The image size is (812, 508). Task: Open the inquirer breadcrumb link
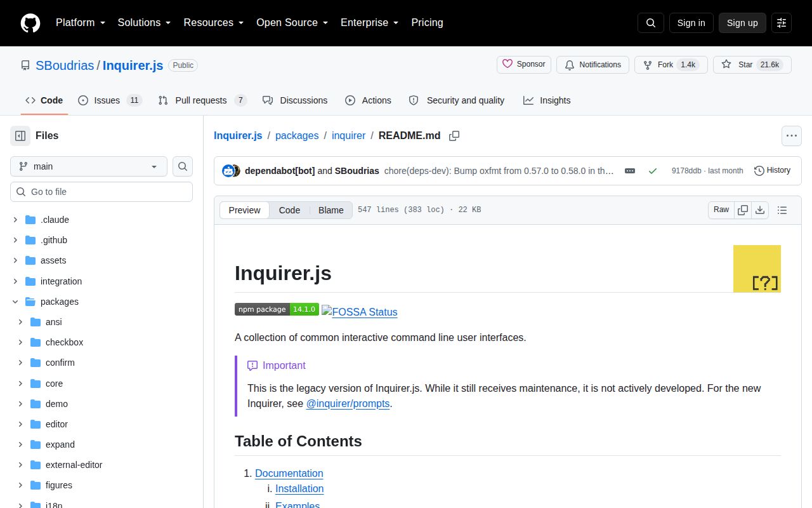[x=348, y=135]
